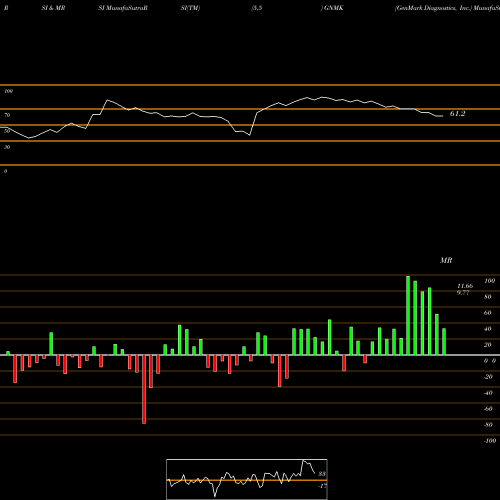Click the MR label above bar chart
500x500 pixels.
[446, 260]
